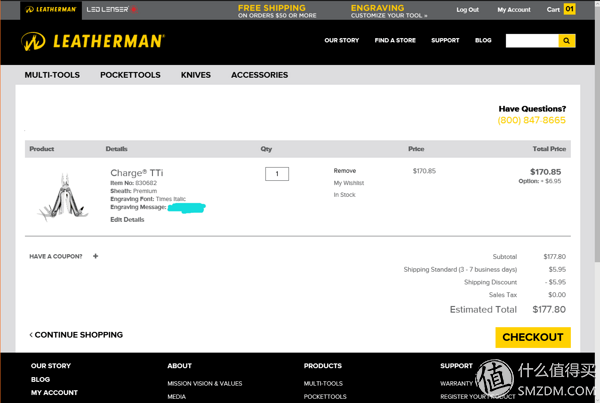This screenshot has height=403, width=600.
Task: Open the Blog header link
Action: (x=483, y=40)
